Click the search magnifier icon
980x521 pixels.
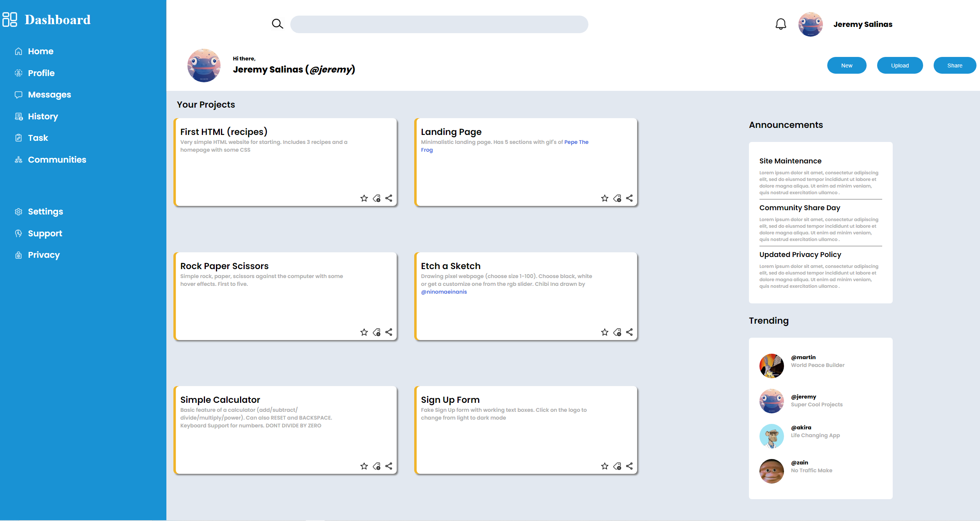tap(277, 23)
